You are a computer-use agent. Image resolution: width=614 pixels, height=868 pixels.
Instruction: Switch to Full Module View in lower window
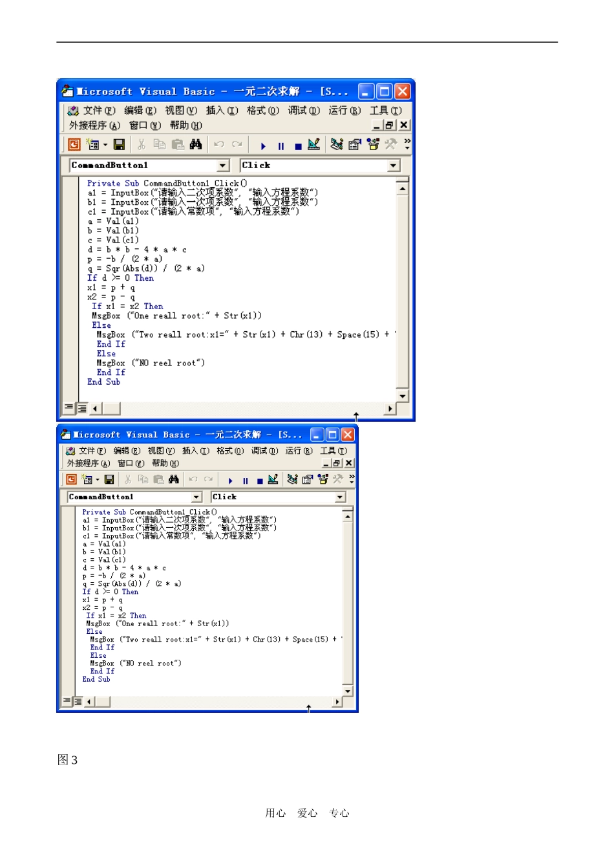point(78,701)
